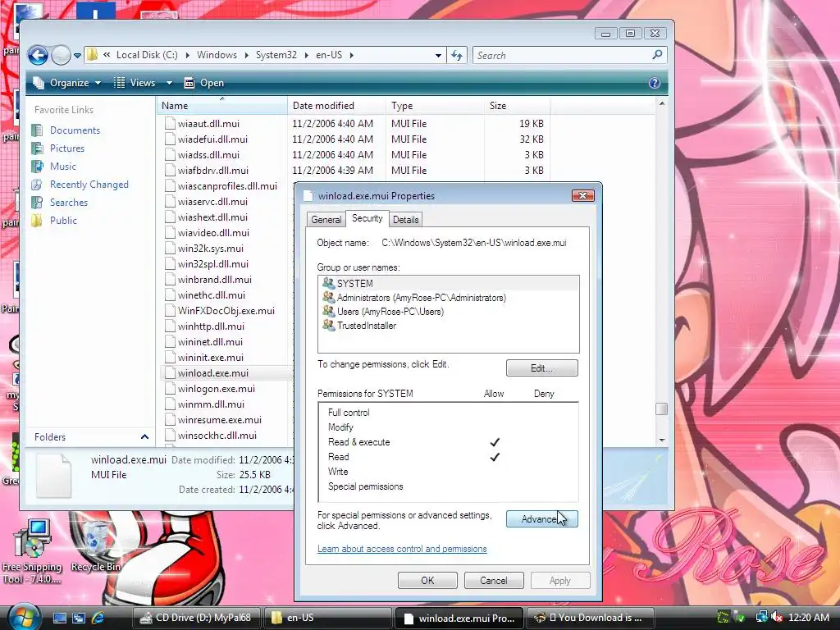The image size is (840, 630).
Task: Launch Internet Explorer from quick launch
Action: [98, 618]
